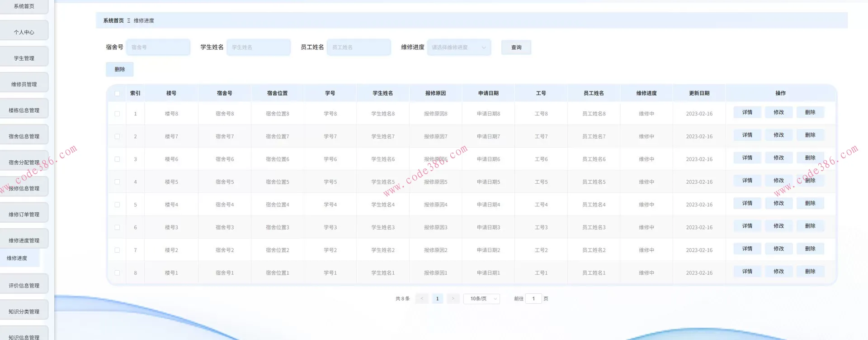
Task: Select the 维修进度 submenu item
Action: [17, 258]
